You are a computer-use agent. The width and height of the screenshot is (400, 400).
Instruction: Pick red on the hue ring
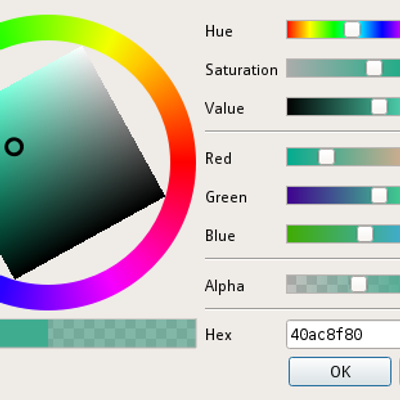(x=183, y=163)
